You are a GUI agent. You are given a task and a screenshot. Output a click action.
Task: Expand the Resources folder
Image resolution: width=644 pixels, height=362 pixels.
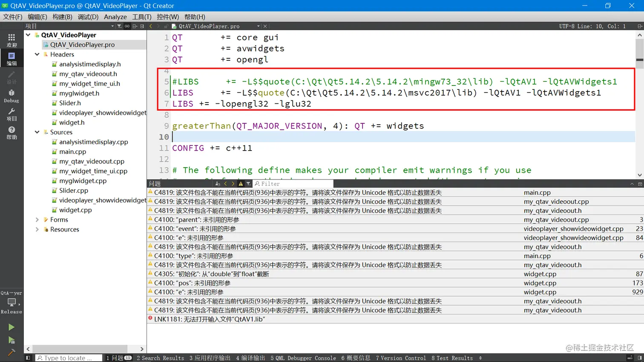(x=37, y=230)
